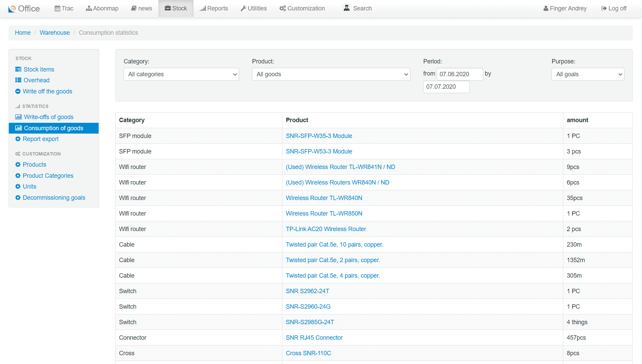Click the Trac calendar icon
Viewport: 642px width, 364px height.
(x=57, y=8)
